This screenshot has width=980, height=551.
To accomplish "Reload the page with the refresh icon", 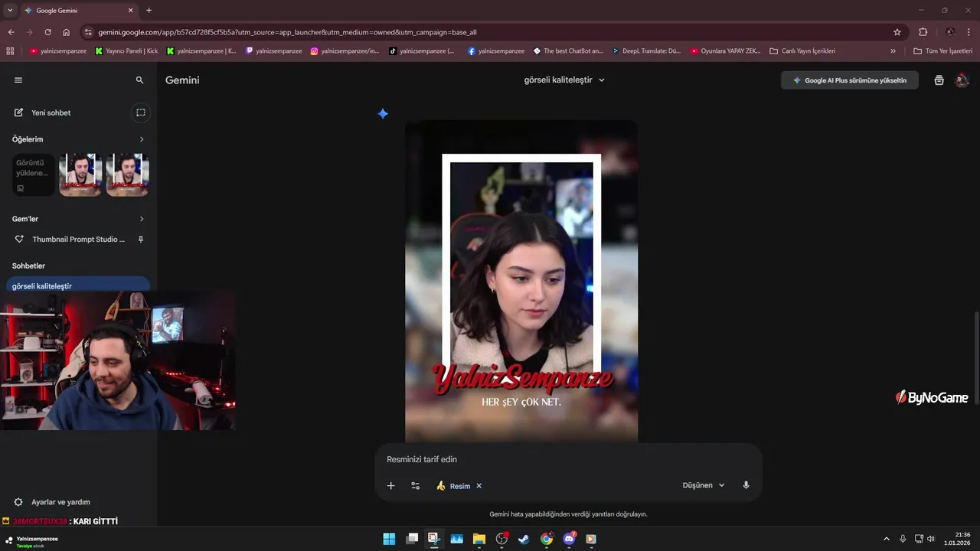I will tap(47, 32).
